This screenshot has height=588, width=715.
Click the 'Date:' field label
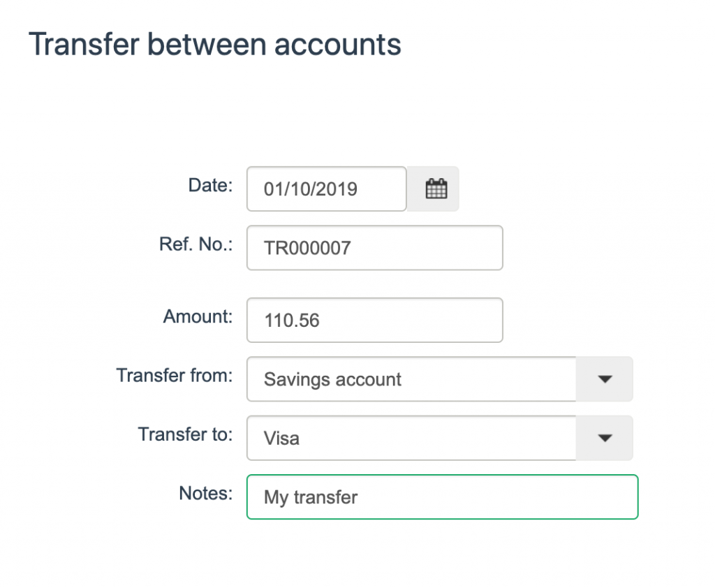click(x=210, y=185)
